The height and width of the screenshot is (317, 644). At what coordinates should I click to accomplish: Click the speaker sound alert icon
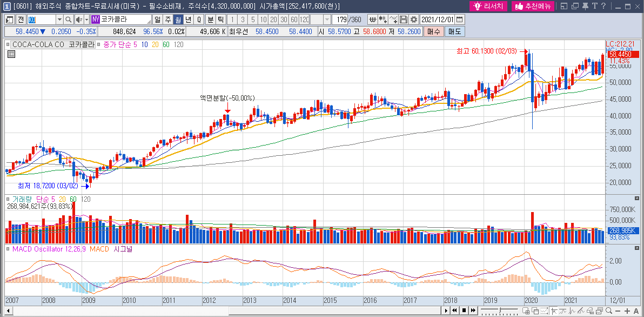click(78, 19)
